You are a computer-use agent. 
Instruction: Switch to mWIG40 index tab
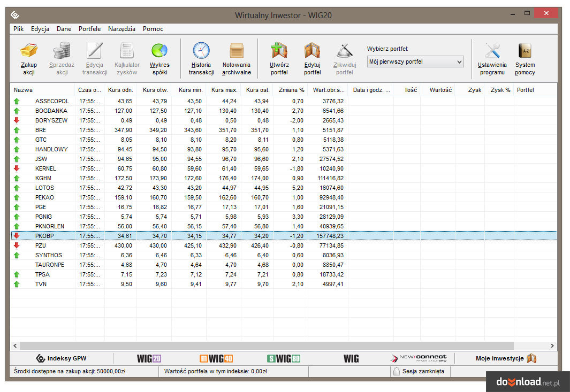click(x=216, y=359)
